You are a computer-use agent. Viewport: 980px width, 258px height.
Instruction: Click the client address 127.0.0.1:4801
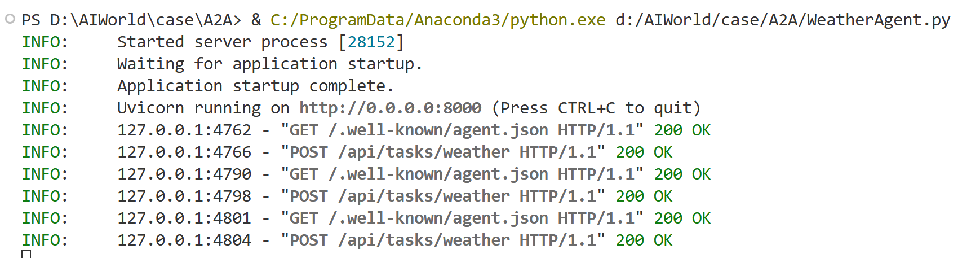(x=184, y=218)
